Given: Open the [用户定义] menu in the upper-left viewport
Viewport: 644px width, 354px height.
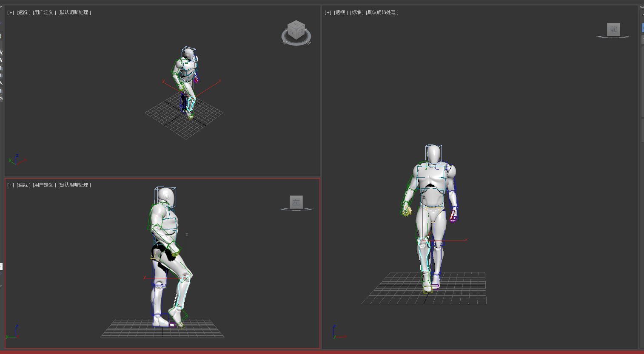Looking at the screenshot, I should point(44,12).
